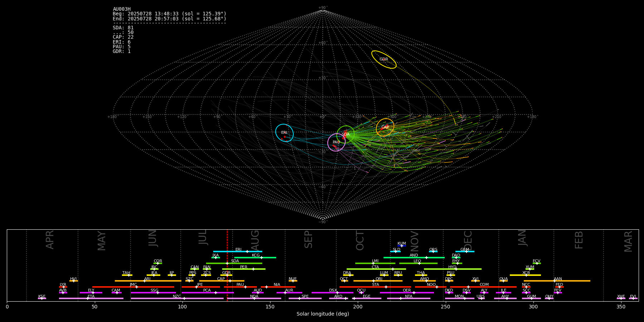
Task: Click the COM shower label in timeline
Action: [x=484, y=285]
